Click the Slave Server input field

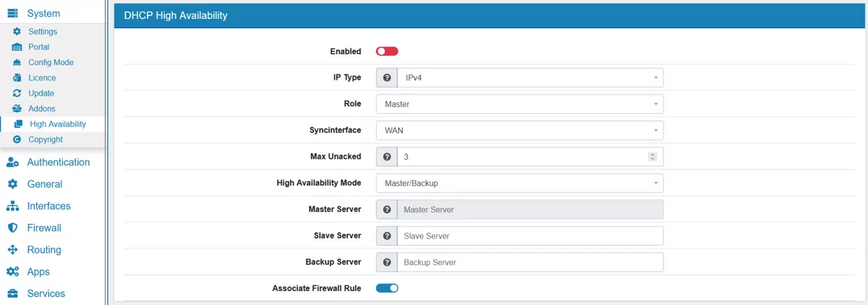pyautogui.click(x=530, y=235)
